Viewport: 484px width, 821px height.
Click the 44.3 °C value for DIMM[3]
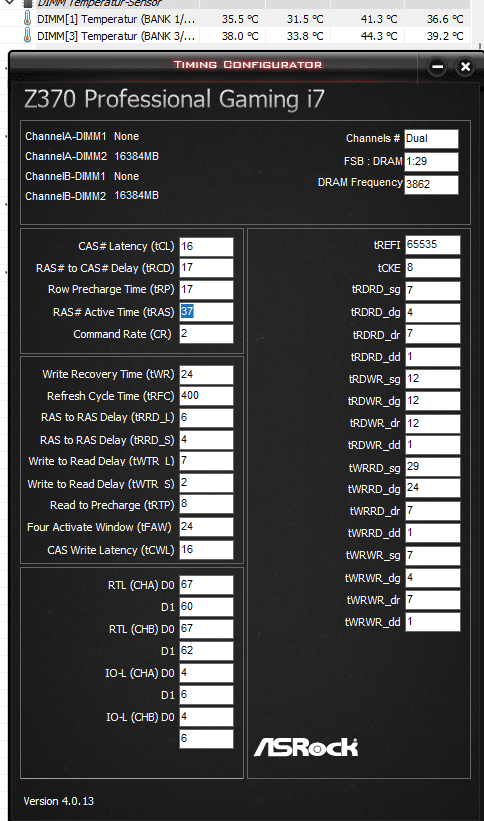379,37
